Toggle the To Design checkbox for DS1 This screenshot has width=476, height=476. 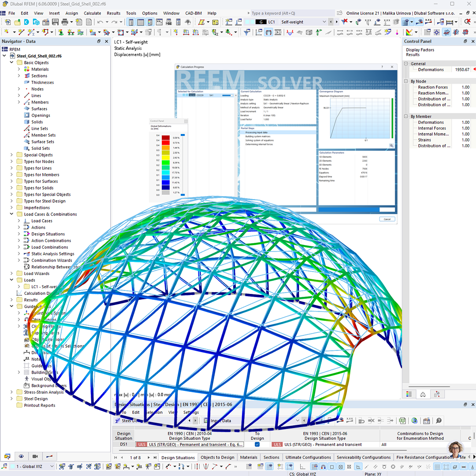[257, 444]
